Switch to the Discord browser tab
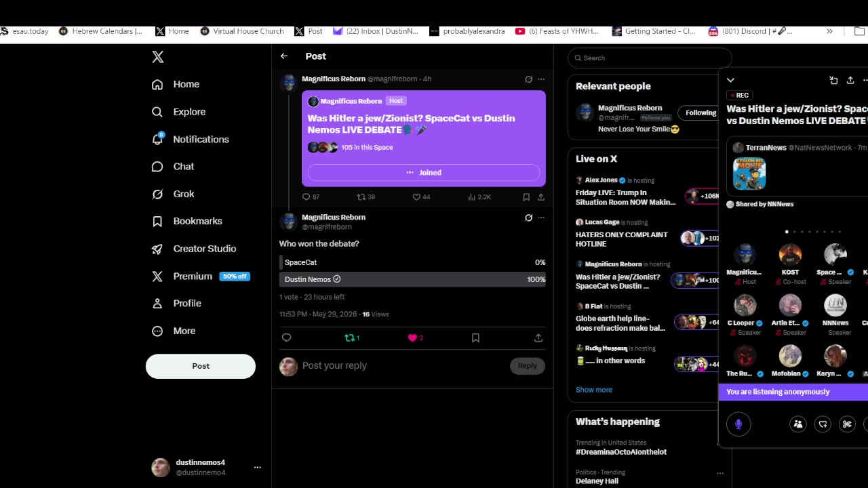 click(750, 31)
